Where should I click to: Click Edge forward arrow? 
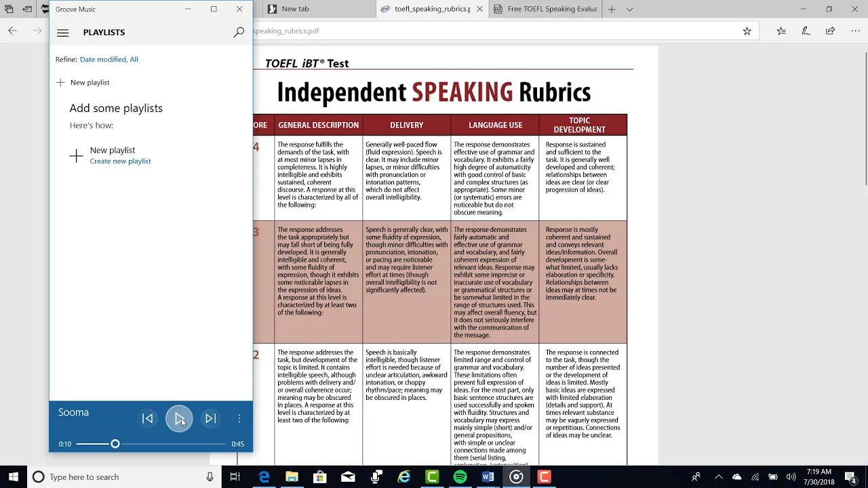tap(37, 30)
